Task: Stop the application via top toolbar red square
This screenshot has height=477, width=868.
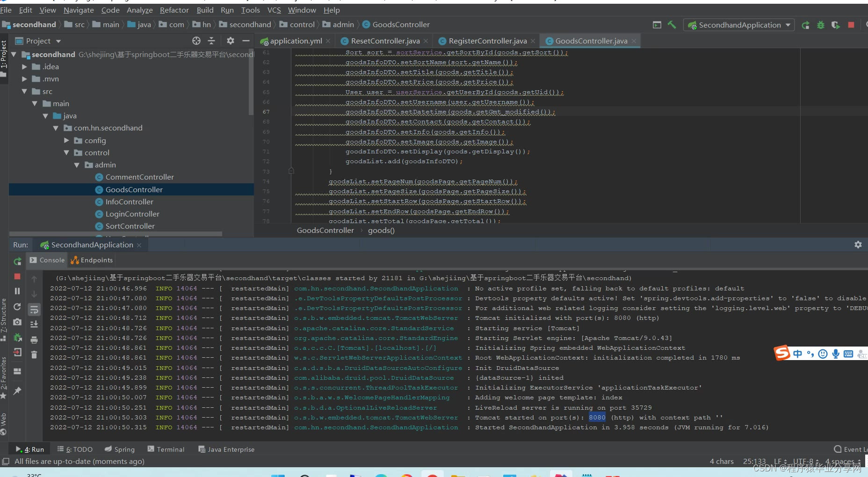Action: pos(851,25)
